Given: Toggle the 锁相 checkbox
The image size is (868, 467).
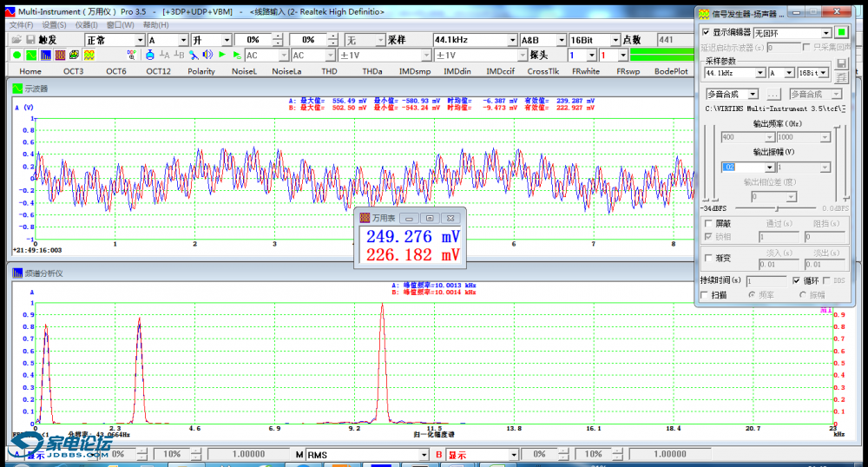Looking at the screenshot, I should point(708,236).
